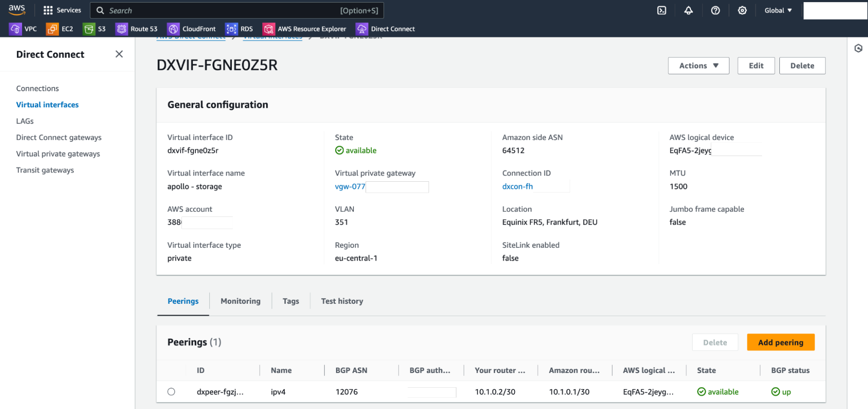Go to Virtual private gateways

coord(58,154)
